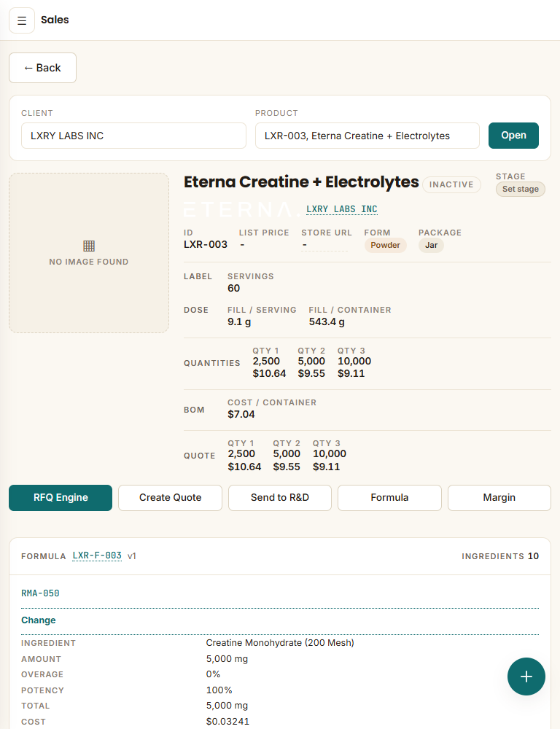Click the teal Open button

(x=513, y=136)
